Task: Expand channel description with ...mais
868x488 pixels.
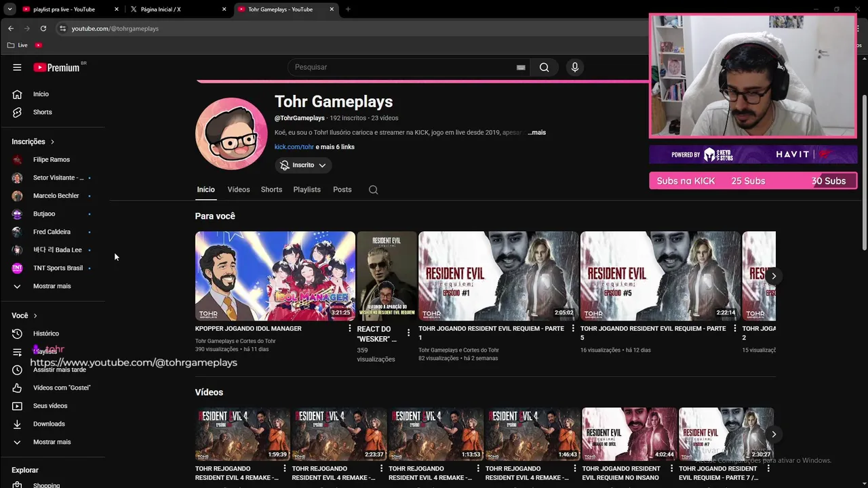Action: click(x=536, y=132)
